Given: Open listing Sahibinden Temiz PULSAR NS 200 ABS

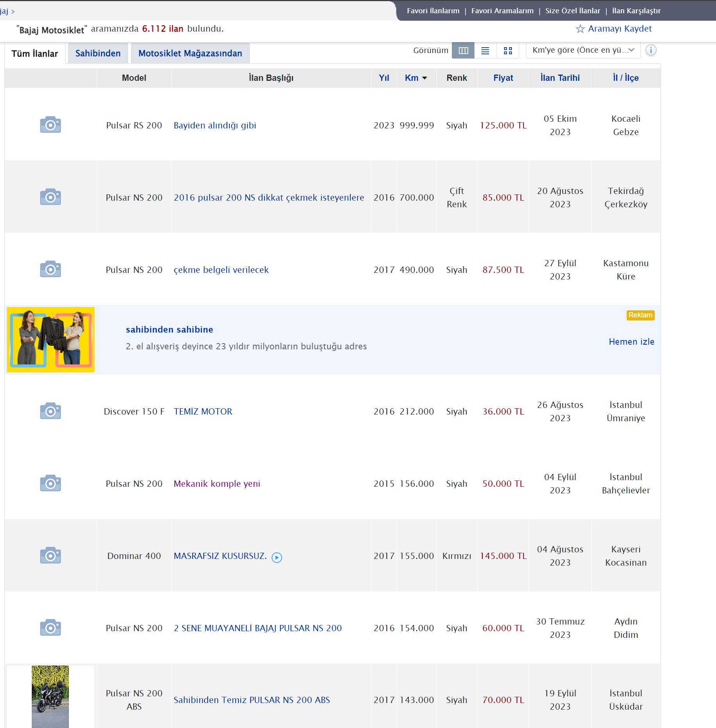Looking at the screenshot, I should (x=252, y=700).
